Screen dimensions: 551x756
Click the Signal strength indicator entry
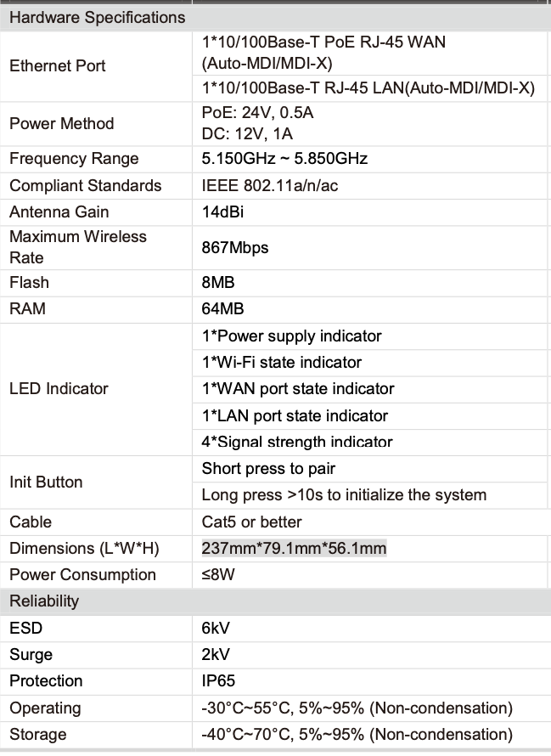[x=297, y=442]
